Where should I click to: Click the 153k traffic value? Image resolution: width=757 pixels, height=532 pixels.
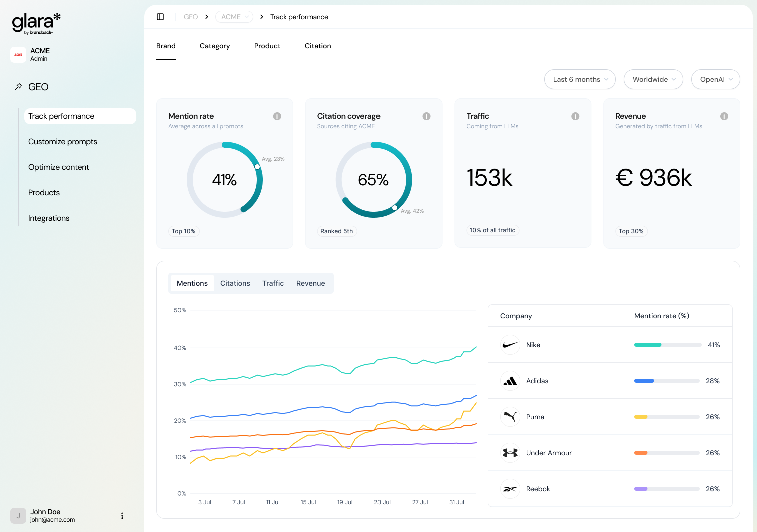(490, 178)
